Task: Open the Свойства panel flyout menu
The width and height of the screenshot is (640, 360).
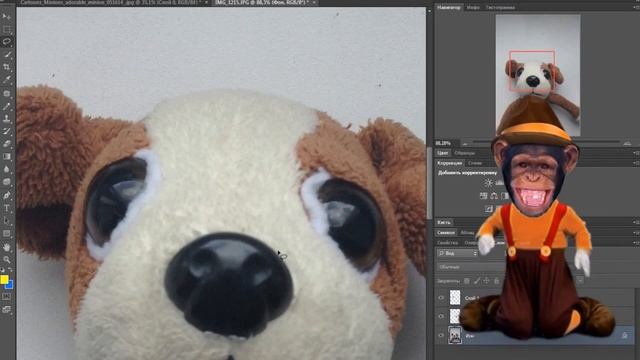Action: click(x=636, y=242)
